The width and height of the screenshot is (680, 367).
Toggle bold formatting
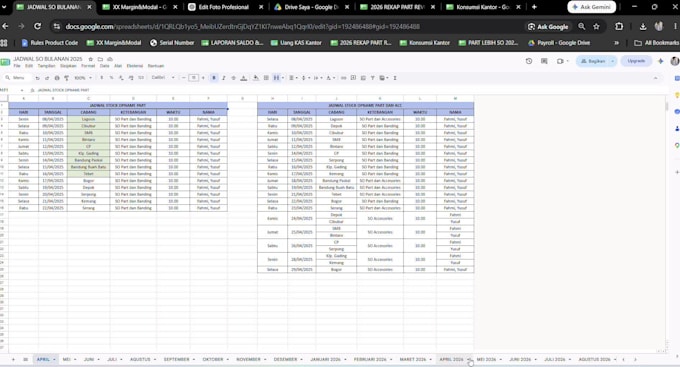[x=214, y=78]
